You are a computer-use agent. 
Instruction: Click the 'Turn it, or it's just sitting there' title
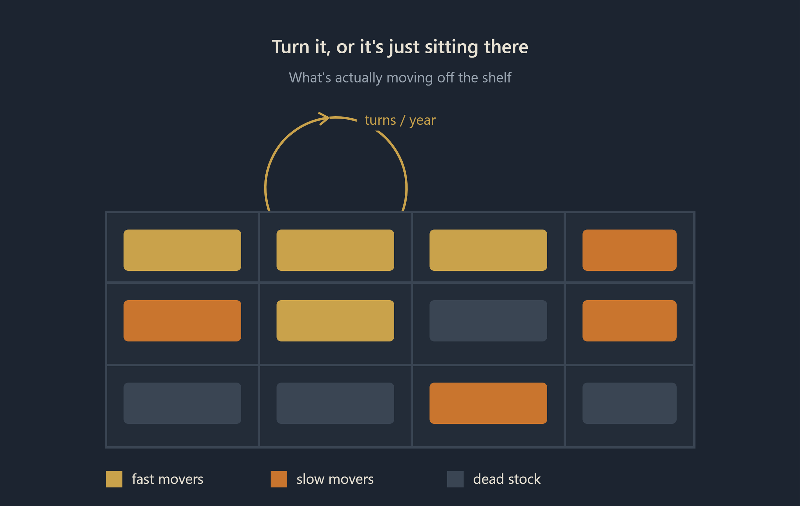[400, 47]
